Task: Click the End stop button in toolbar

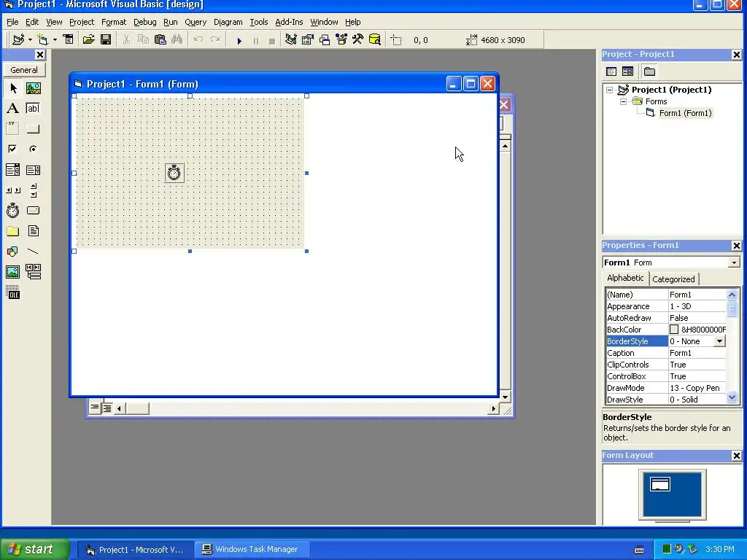Action: (x=272, y=41)
